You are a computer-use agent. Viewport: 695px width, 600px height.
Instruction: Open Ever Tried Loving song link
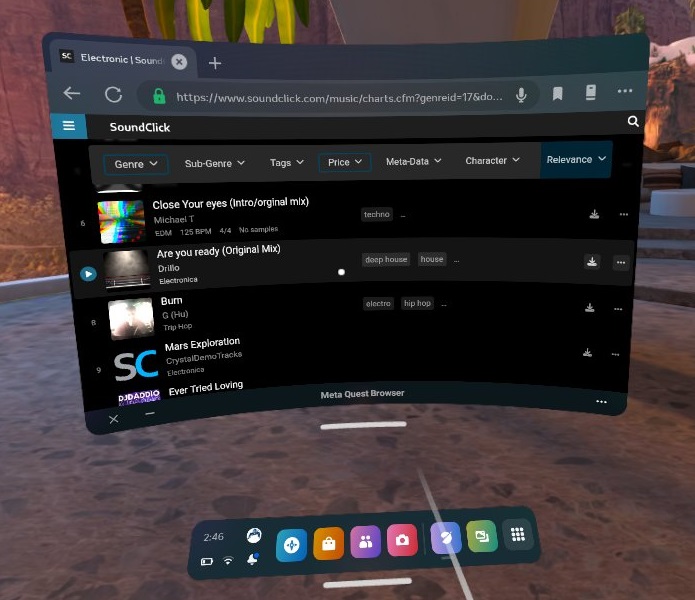[206, 389]
